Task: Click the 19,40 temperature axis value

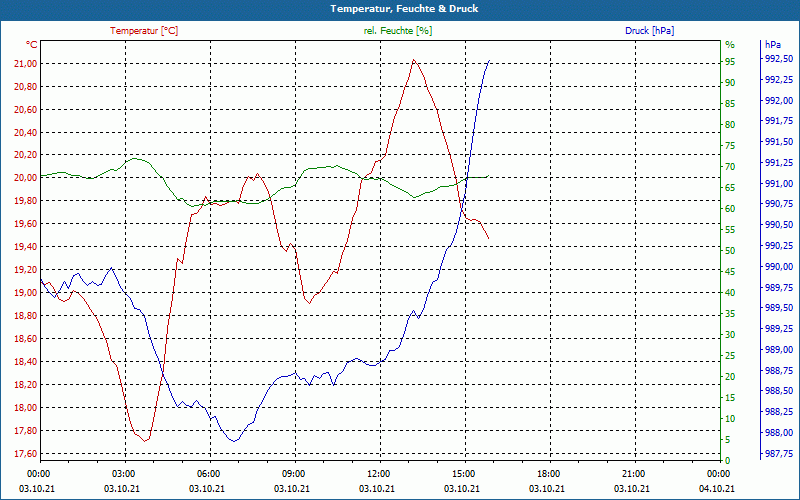Action: 26,247
